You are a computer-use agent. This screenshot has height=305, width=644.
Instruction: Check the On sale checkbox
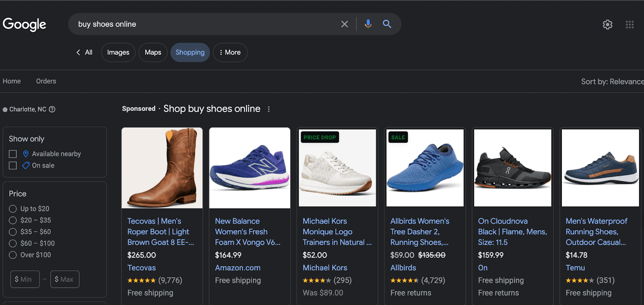13,166
